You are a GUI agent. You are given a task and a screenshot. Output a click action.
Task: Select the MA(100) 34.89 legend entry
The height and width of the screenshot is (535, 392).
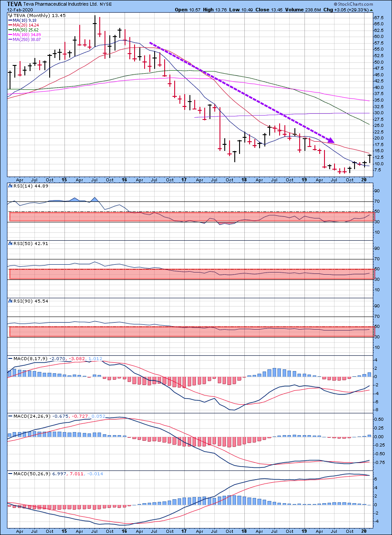pos(27,34)
